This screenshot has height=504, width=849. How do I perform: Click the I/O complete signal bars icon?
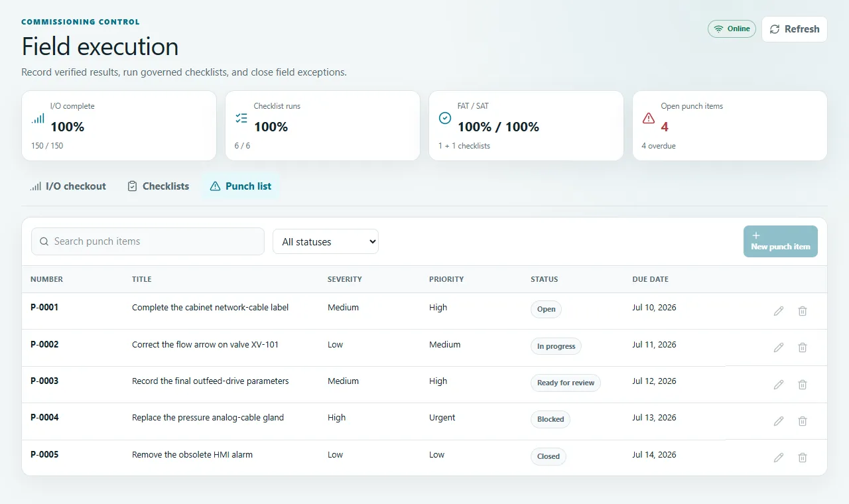(38, 118)
